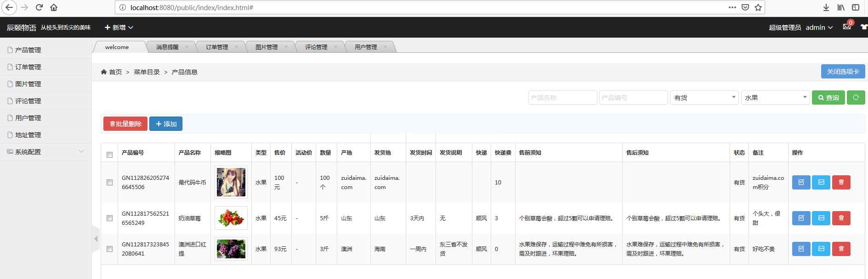Close the 评论管理 tab
The width and height of the screenshot is (868, 279).
(x=335, y=47)
